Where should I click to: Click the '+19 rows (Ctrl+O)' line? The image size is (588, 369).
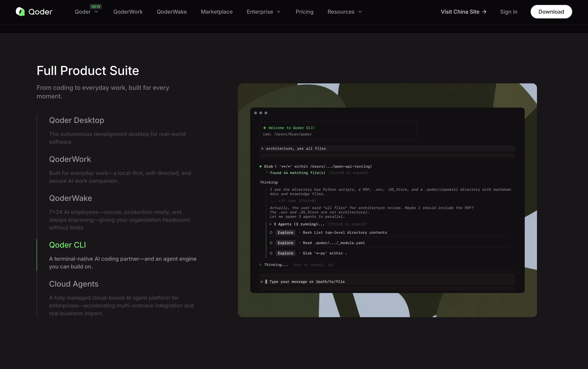(x=293, y=201)
